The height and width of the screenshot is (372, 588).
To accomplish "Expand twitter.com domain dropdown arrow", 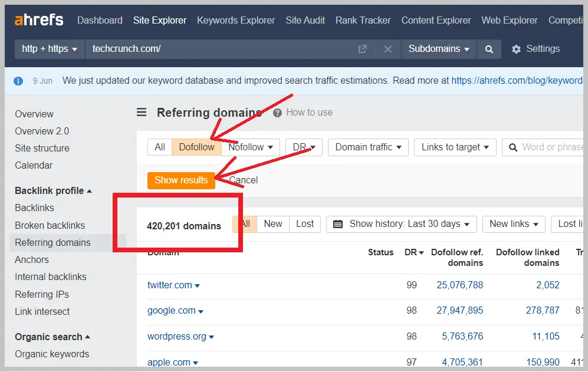I will coord(197,286).
